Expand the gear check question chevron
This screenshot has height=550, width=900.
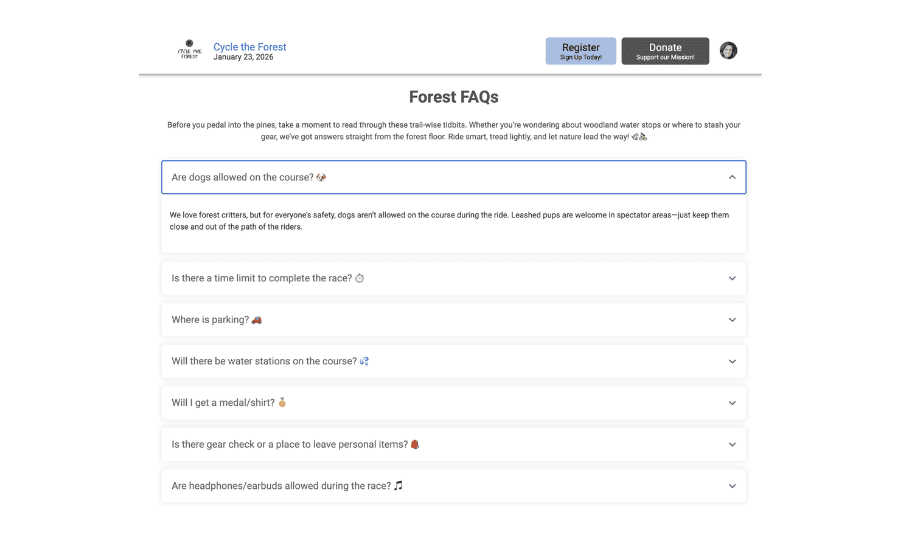(x=732, y=444)
